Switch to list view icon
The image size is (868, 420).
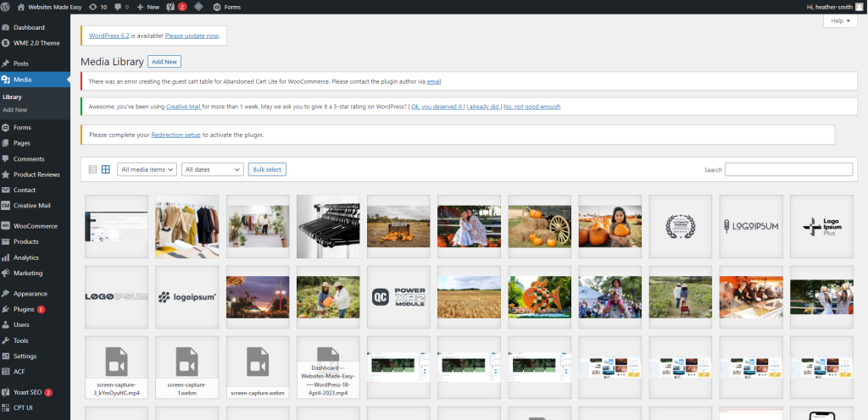coord(92,169)
